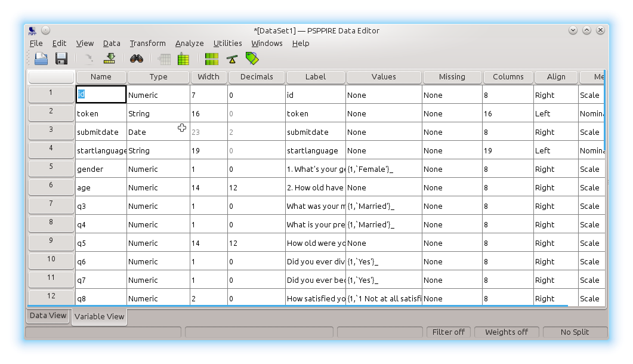The width and height of the screenshot is (633, 364).
Task: Click the Go To Case toolbar icon
Action: coord(109,58)
